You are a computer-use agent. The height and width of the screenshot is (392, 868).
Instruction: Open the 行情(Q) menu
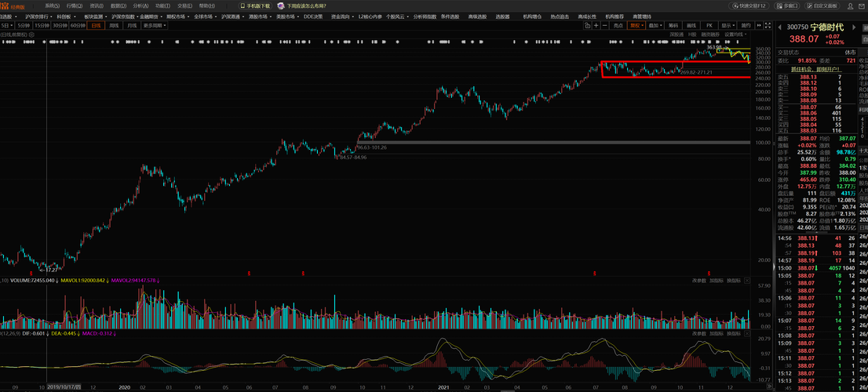[x=75, y=5]
